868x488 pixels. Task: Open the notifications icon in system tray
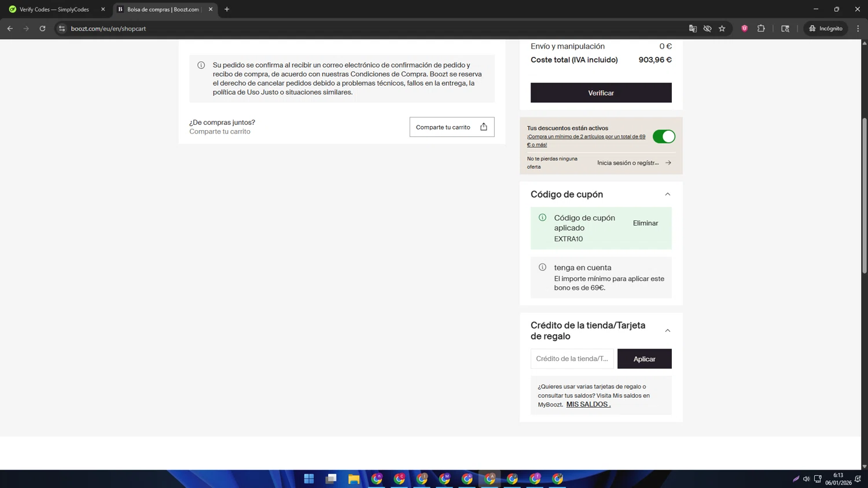pyautogui.click(x=858, y=479)
